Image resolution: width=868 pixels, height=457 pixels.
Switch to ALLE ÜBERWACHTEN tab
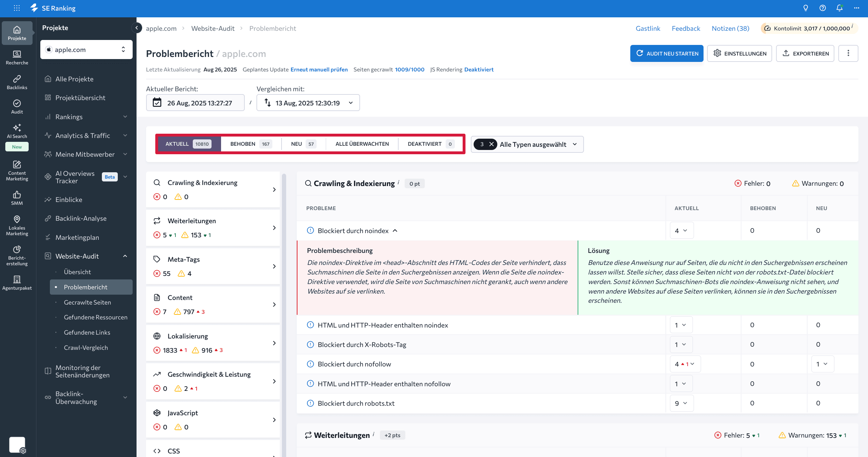(362, 144)
